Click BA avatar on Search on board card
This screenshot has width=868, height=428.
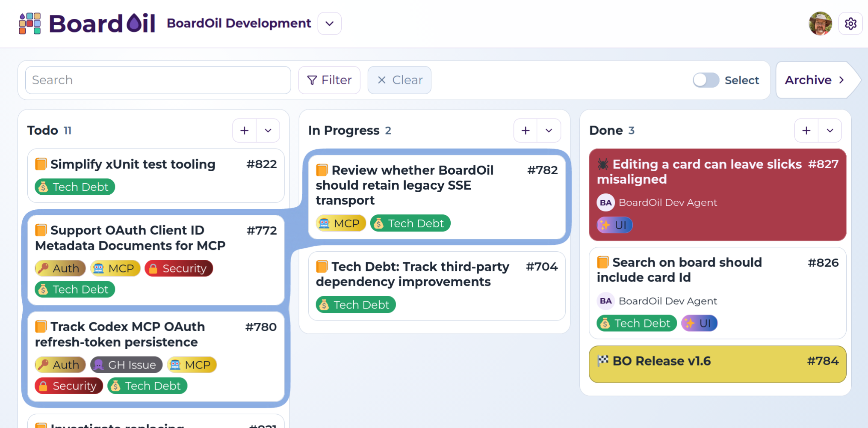click(605, 301)
